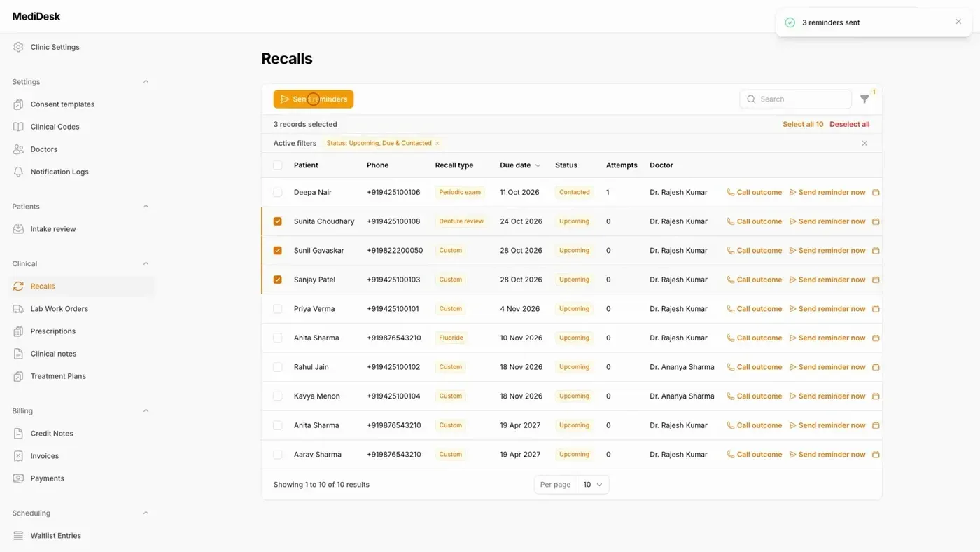This screenshot has width=980, height=552.
Task: Open Prescriptions in the sidebar
Action: pos(52,331)
